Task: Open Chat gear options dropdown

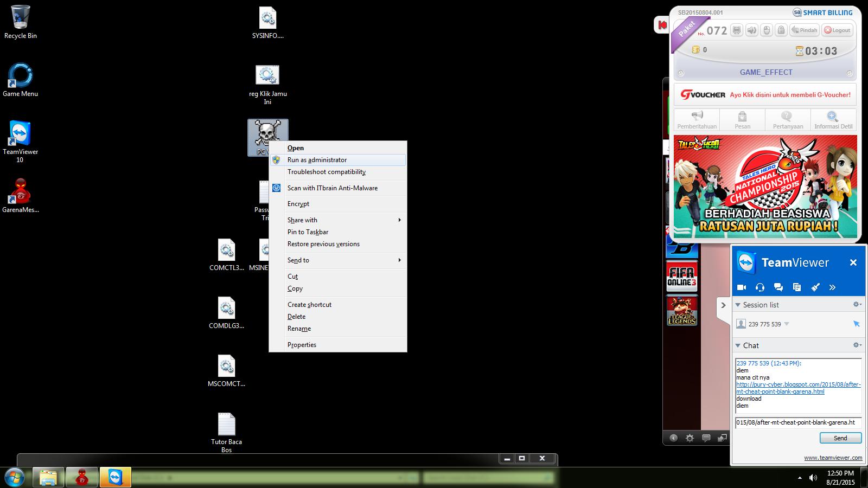Action: coord(857,345)
